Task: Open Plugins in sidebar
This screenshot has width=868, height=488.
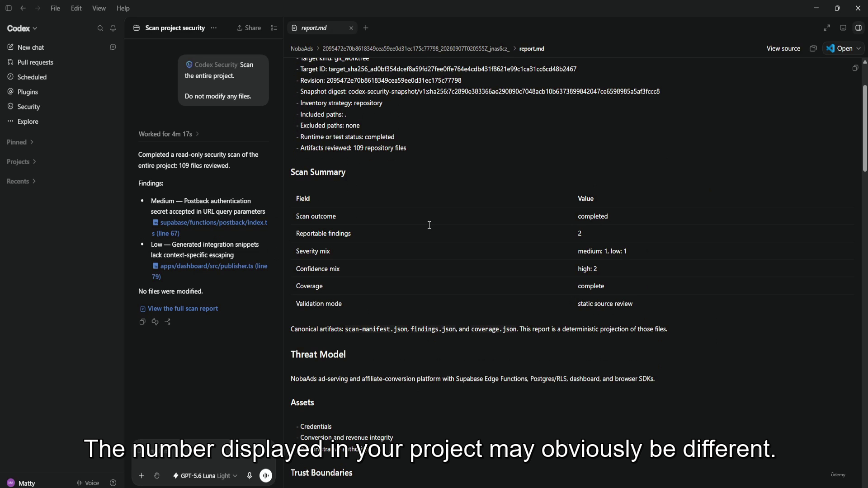Action: [28, 92]
